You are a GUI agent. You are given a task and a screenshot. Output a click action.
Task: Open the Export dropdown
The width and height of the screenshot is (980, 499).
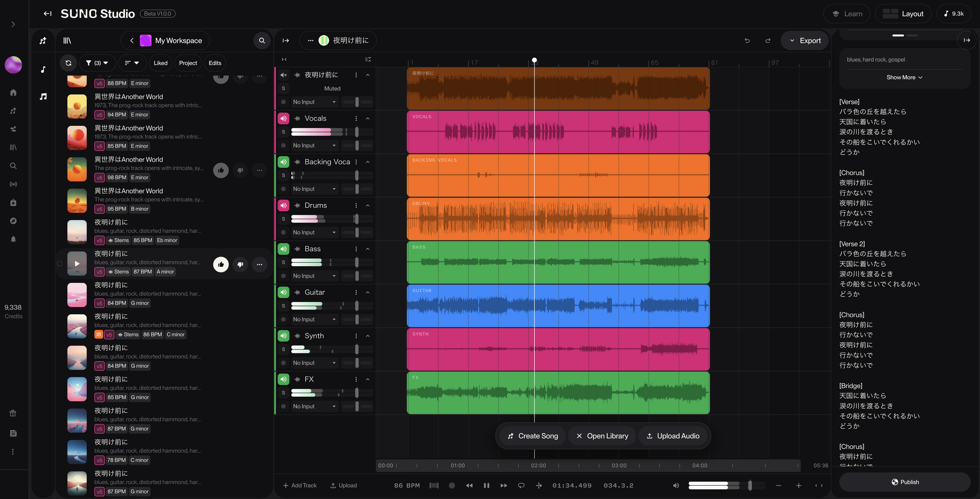[x=805, y=41]
